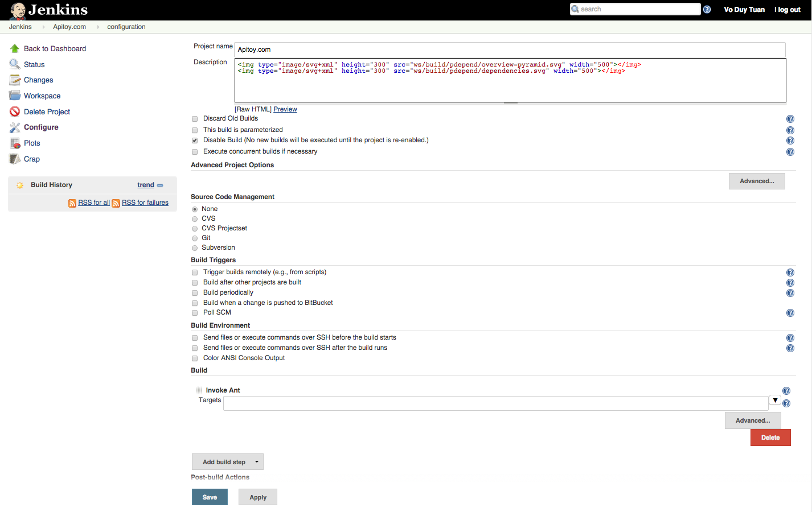This screenshot has width=812, height=512.
Task: Click inside the Description text area
Action: point(510,80)
